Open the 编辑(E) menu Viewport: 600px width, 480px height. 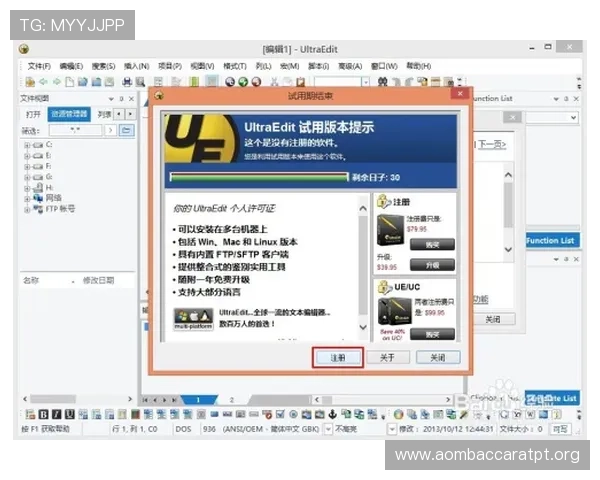point(71,66)
